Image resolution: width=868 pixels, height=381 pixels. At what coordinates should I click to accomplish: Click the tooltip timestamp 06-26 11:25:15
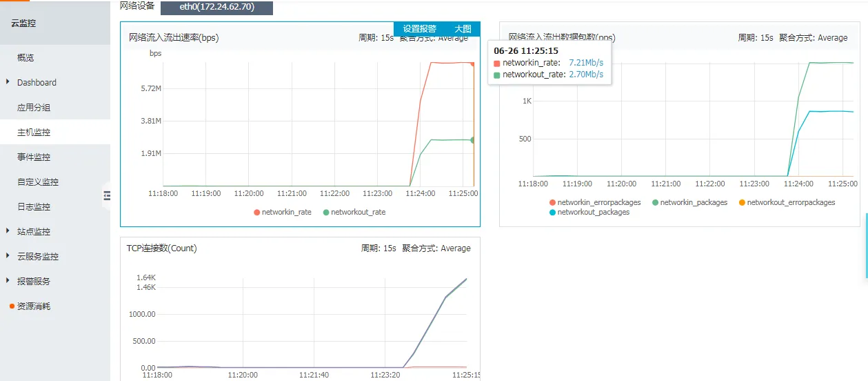pos(526,50)
